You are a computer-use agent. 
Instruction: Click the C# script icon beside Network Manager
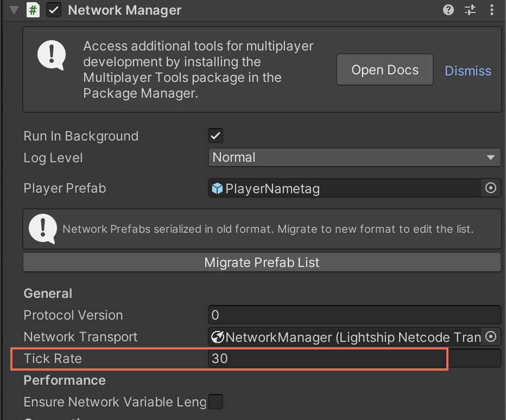[x=33, y=10]
